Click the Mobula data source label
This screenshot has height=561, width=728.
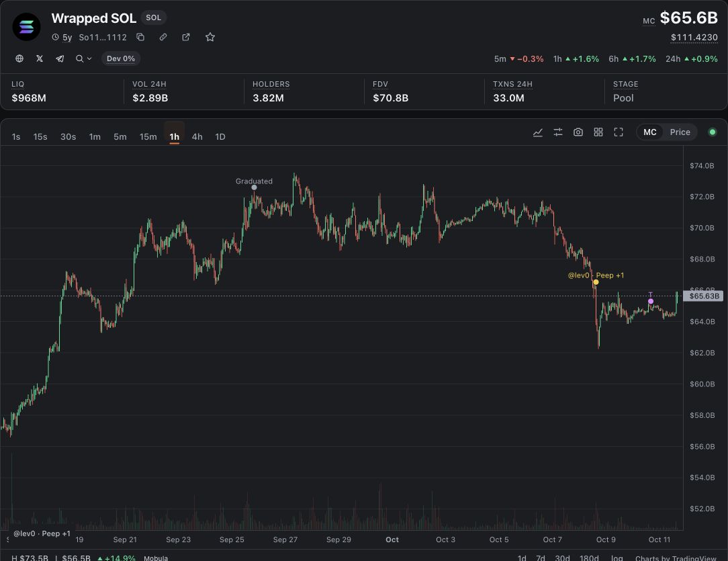tap(156, 558)
